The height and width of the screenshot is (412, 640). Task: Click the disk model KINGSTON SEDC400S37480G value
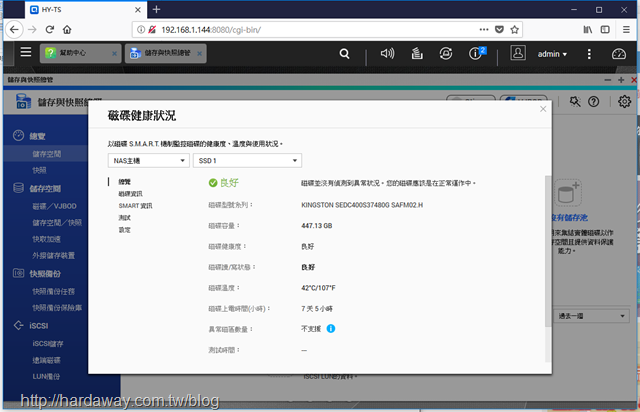pyautogui.click(x=362, y=205)
